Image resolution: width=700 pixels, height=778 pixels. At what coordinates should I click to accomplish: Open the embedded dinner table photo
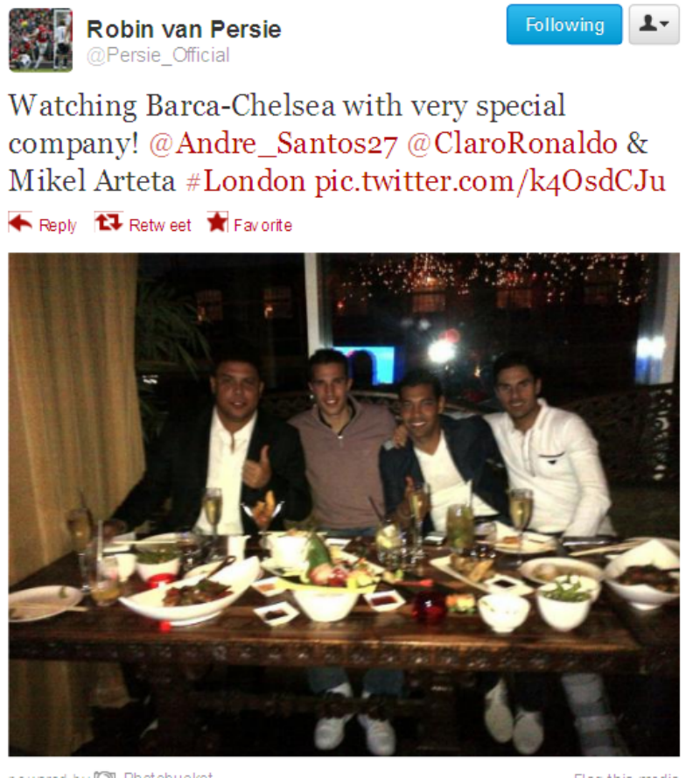click(x=344, y=504)
